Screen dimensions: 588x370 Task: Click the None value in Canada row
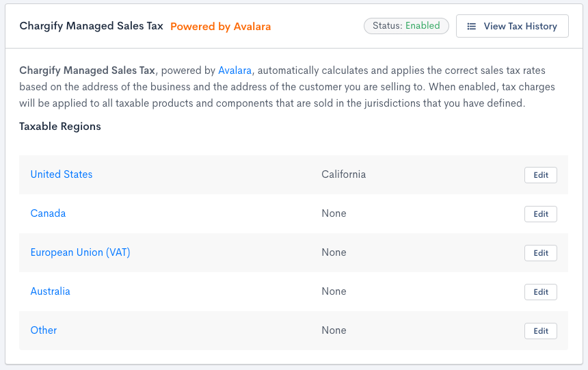click(x=334, y=213)
